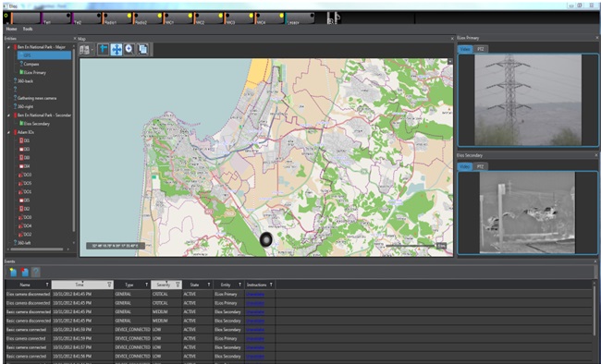Collapse the Adam IOs tree node
Screen dimensions: 601x364
(8, 132)
